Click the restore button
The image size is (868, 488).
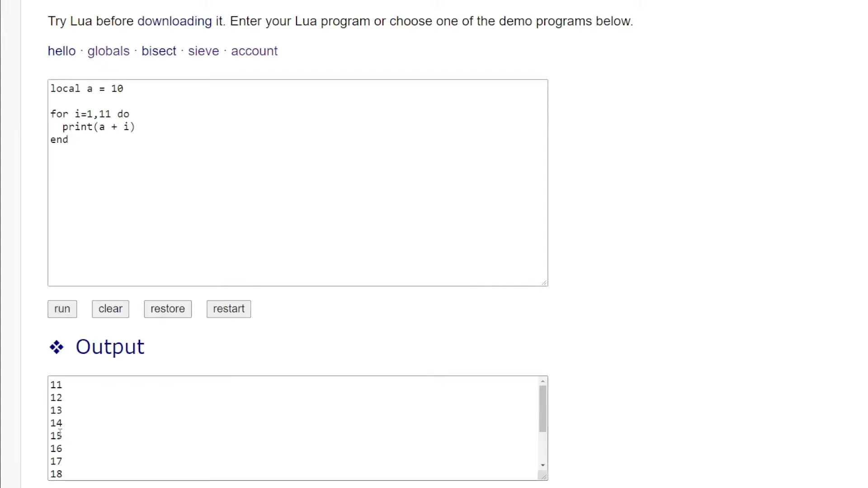click(x=168, y=308)
